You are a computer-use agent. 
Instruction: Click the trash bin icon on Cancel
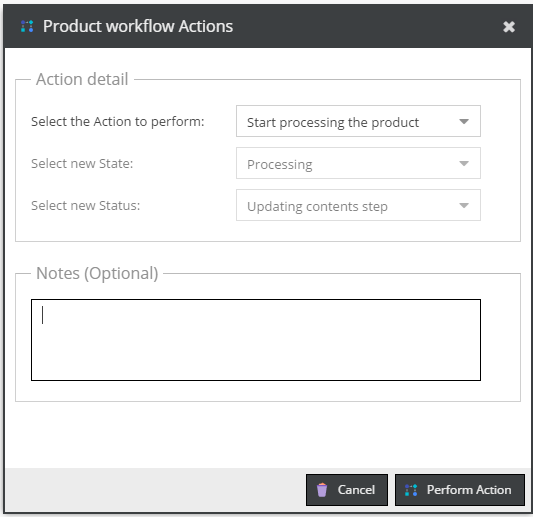pyautogui.click(x=322, y=490)
